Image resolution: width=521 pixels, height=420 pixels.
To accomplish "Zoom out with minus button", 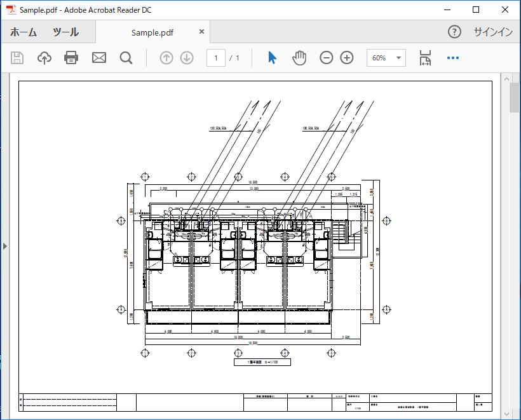I will (x=326, y=58).
